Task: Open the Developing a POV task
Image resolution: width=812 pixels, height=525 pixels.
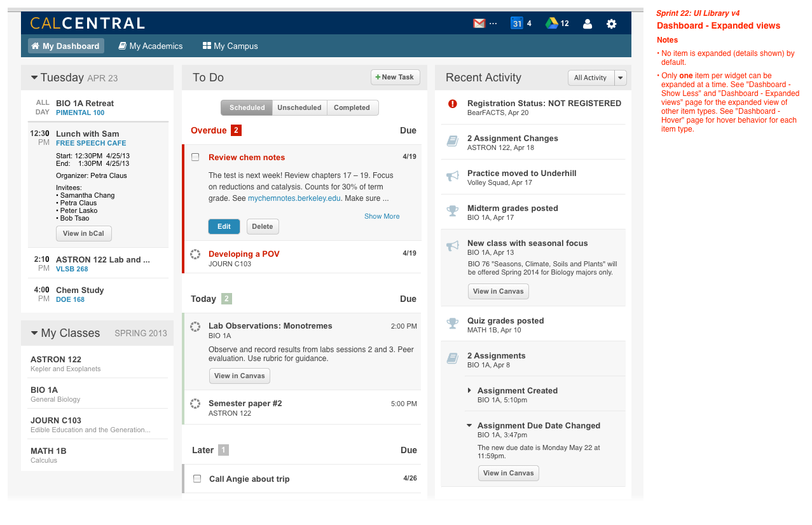Action: (244, 254)
